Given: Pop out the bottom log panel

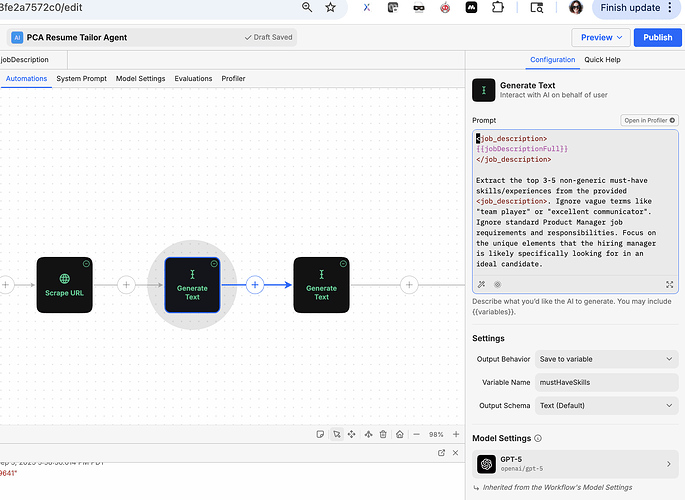Looking at the screenshot, I should pyautogui.click(x=441, y=453).
